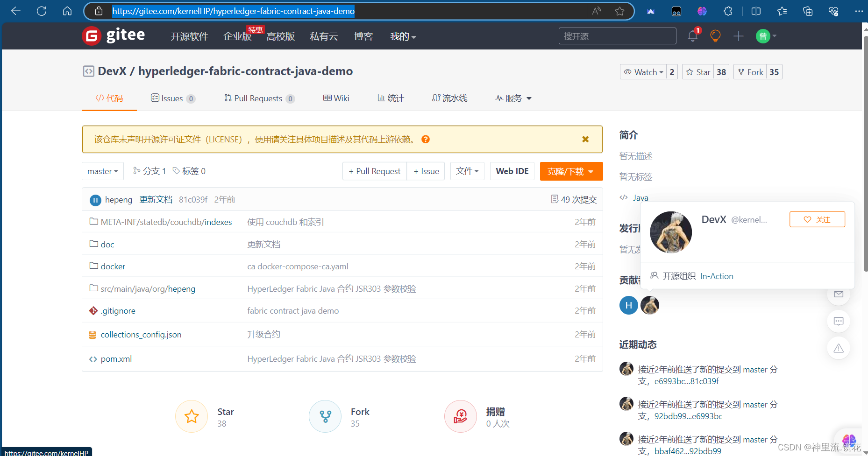This screenshot has height=456, width=868.
Task: Click the comment feedback floating icon
Action: pyautogui.click(x=838, y=321)
